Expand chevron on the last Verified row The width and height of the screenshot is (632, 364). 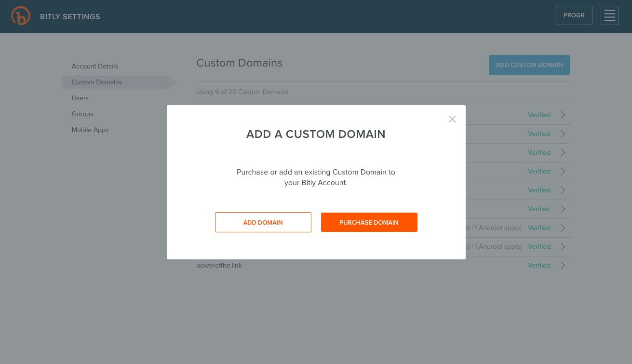[x=562, y=265]
